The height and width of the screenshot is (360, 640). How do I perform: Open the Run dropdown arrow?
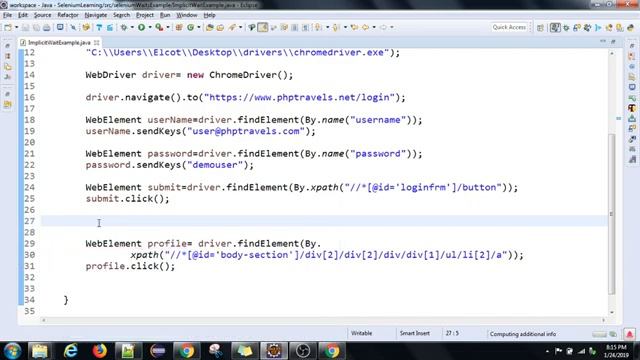click(x=150, y=27)
